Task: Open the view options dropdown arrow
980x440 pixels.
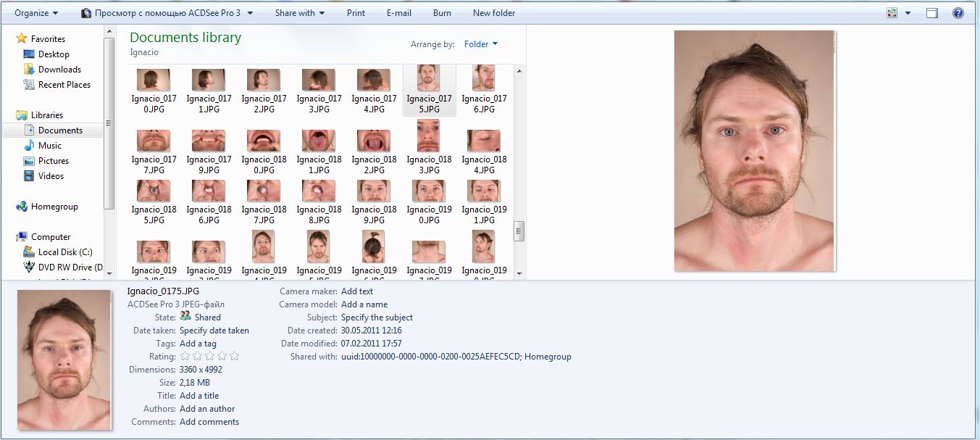Action: (x=908, y=13)
